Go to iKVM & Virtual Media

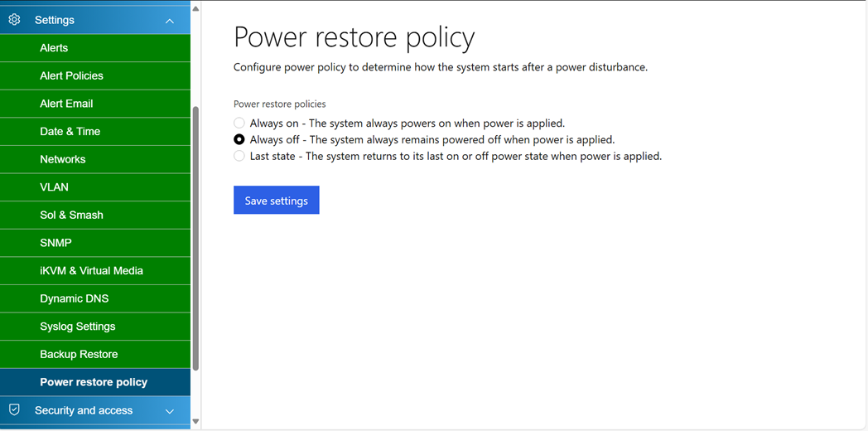tap(91, 270)
